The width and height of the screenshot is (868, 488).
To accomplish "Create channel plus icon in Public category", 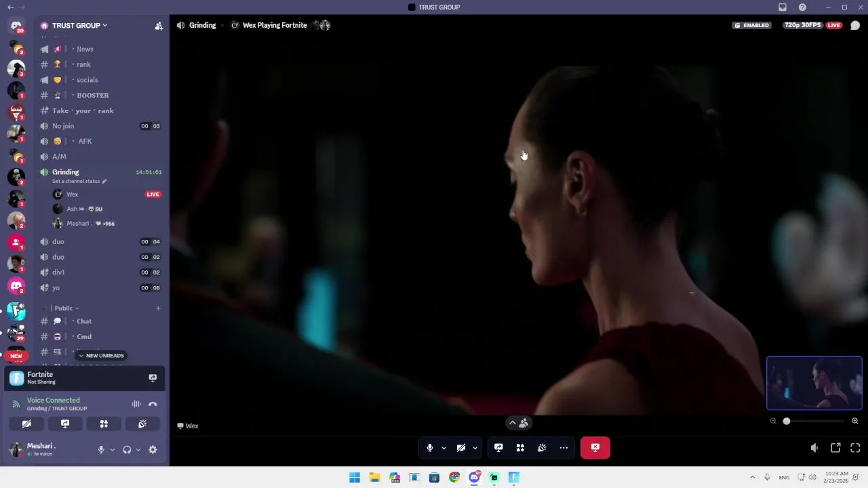I will coord(158,308).
